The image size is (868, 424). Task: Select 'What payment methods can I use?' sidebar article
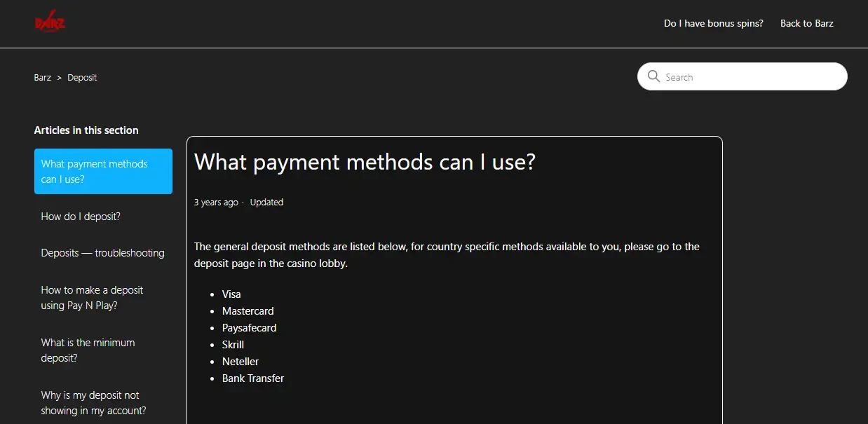(x=103, y=171)
